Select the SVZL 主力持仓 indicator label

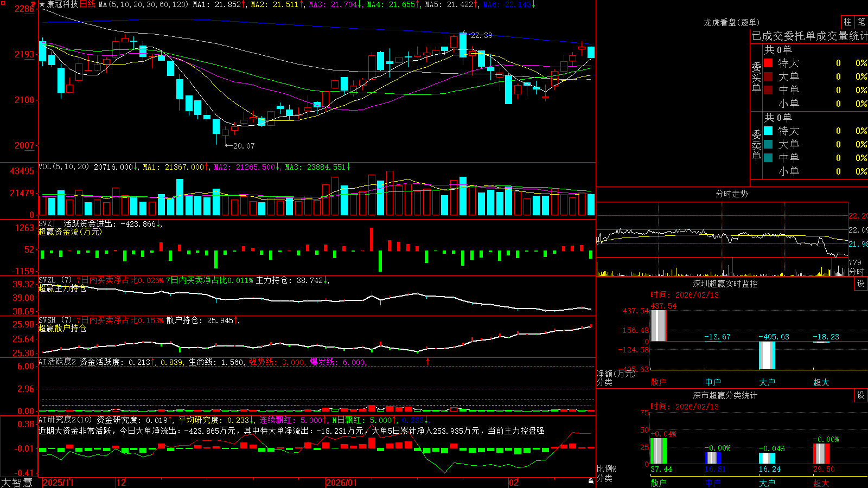[54, 280]
